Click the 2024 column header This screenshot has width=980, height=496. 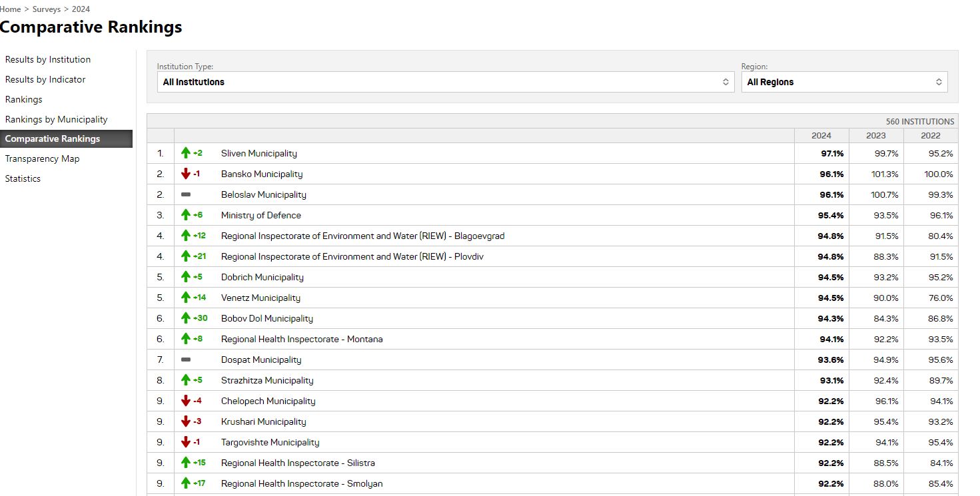point(821,135)
